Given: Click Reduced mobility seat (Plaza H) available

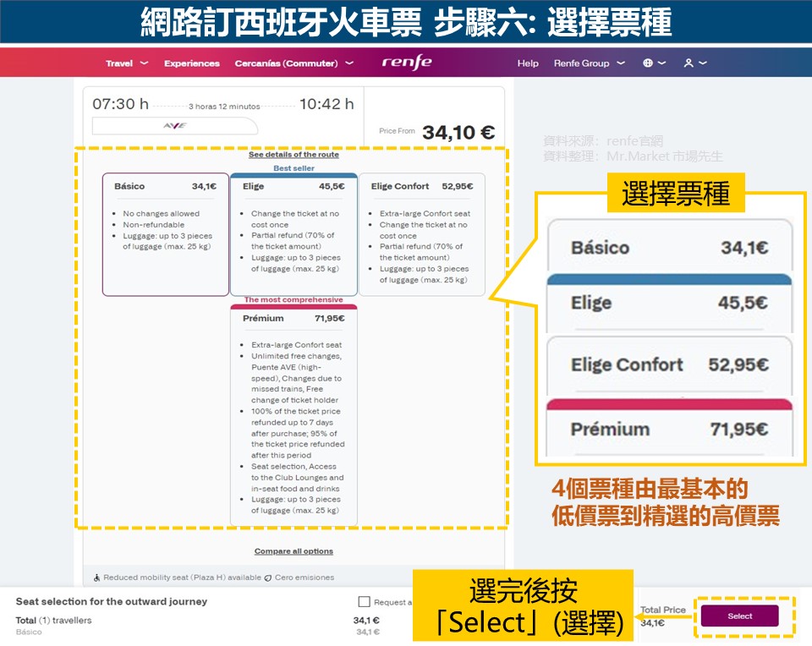Looking at the screenshot, I should pos(183,578).
